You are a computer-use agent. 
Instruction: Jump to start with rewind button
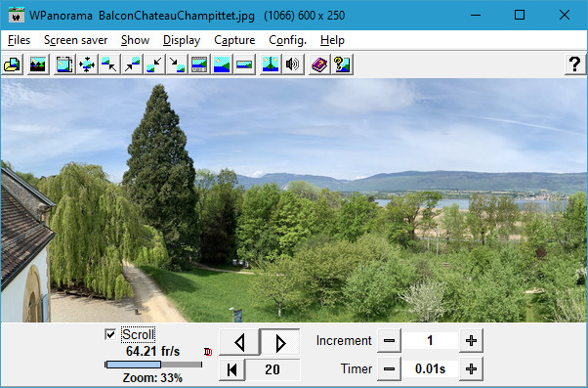click(x=232, y=369)
